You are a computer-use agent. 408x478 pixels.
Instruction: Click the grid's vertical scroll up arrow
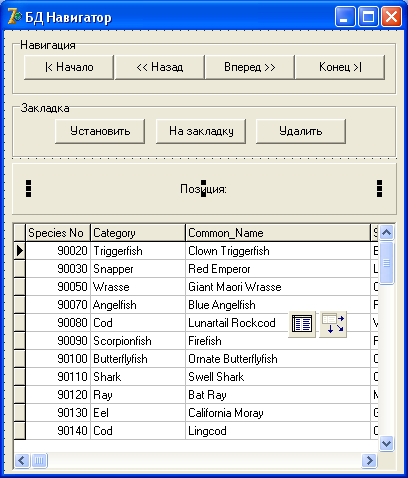coord(386,232)
